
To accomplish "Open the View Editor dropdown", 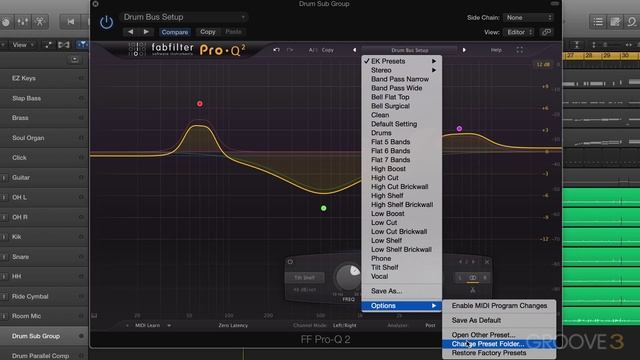I will pyautogui.click(x=518, y=32).
